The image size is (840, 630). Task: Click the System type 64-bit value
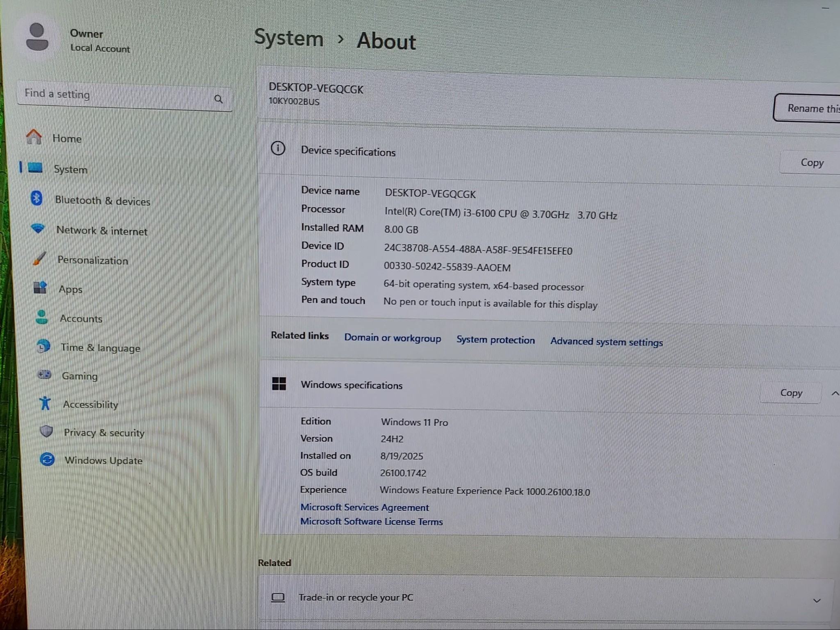[x=484, y=285]
